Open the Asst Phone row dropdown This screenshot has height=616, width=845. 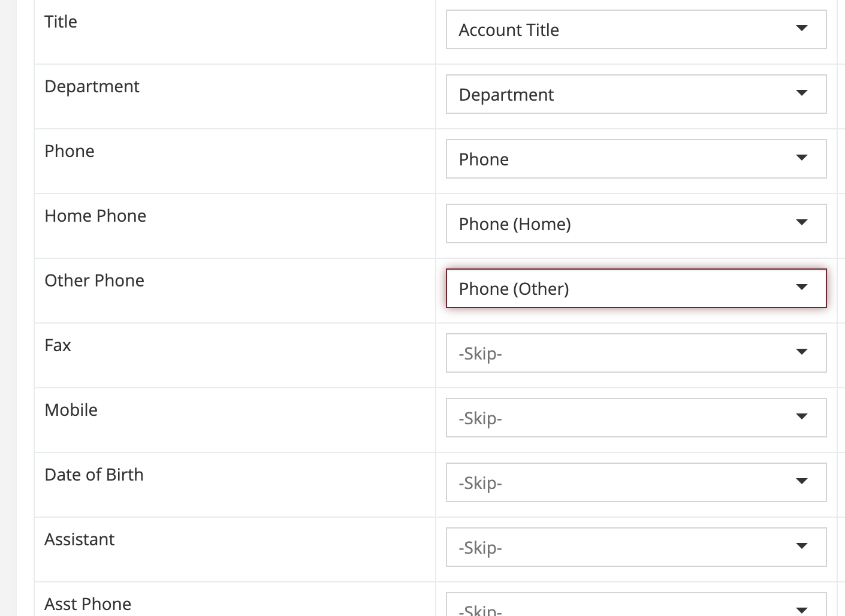tap(636, 606)
